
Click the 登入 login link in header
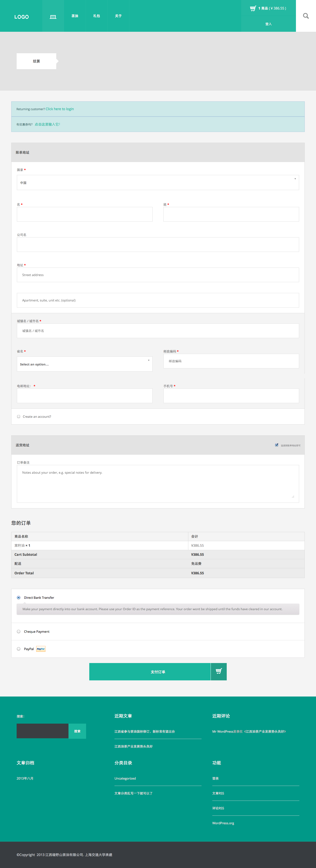269,24
